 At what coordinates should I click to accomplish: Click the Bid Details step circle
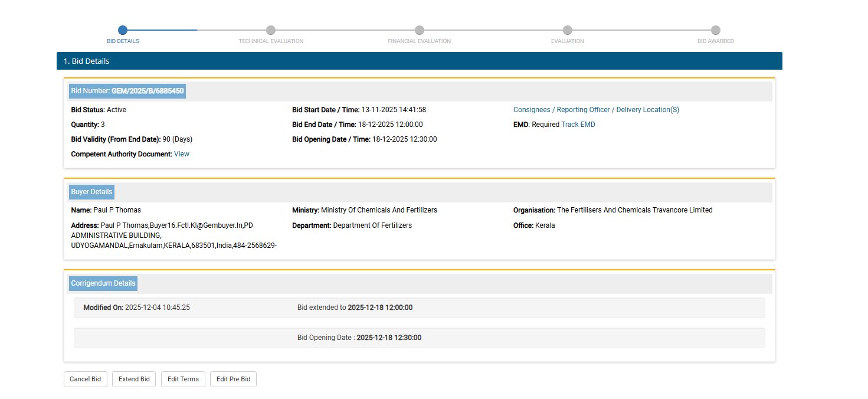[123, 30]
